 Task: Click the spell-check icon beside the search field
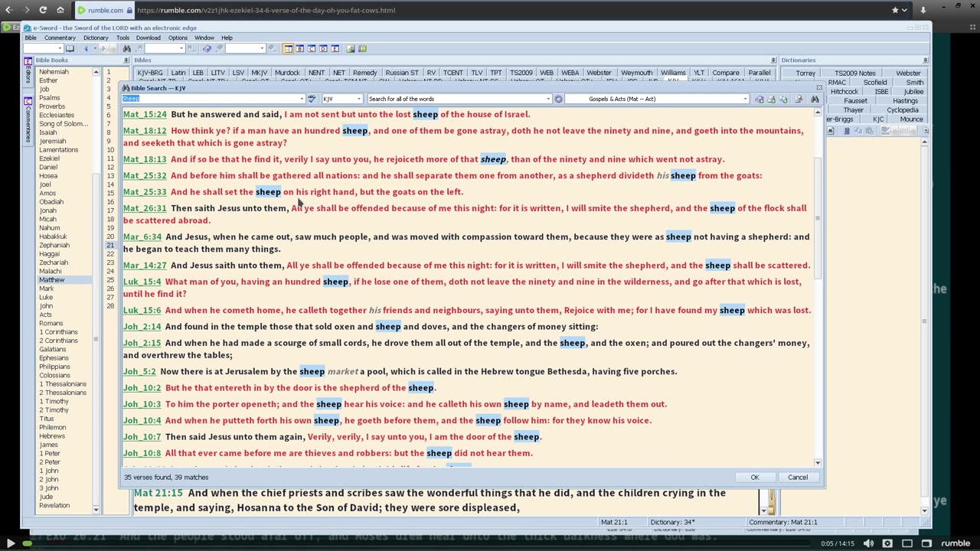pyautogui.click(x=312, y=99)
